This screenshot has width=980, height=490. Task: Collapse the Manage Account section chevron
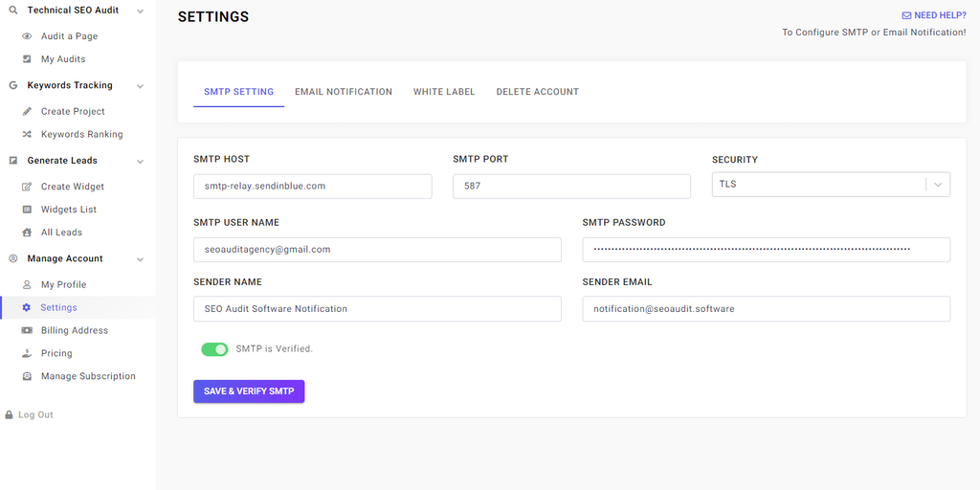(x=141, y=259)
